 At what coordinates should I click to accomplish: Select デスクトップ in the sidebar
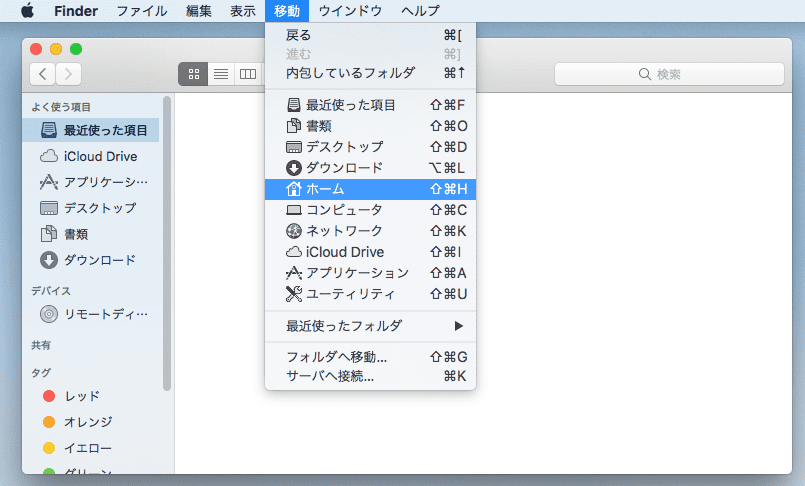[x=99, y=208]
